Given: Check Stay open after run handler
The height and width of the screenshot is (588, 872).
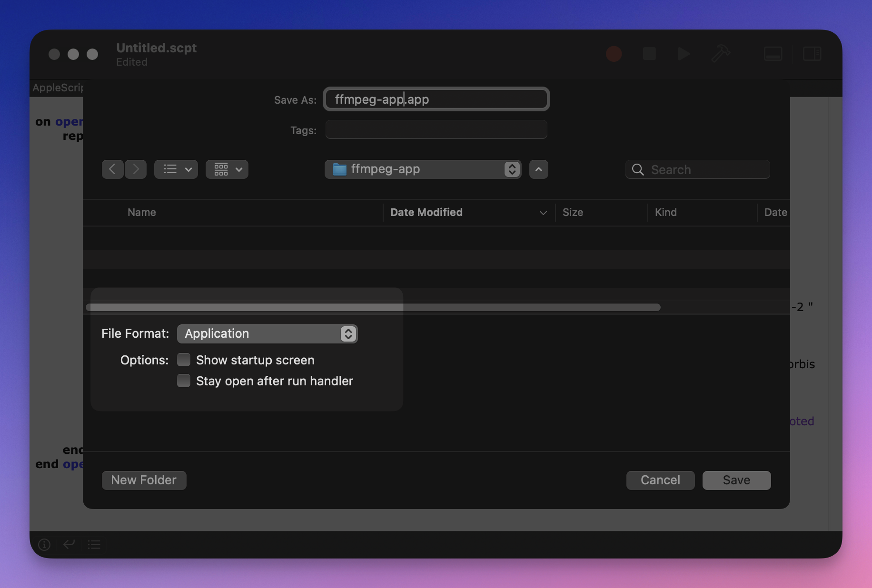Looking at the screenshot, I should (183, 381).
